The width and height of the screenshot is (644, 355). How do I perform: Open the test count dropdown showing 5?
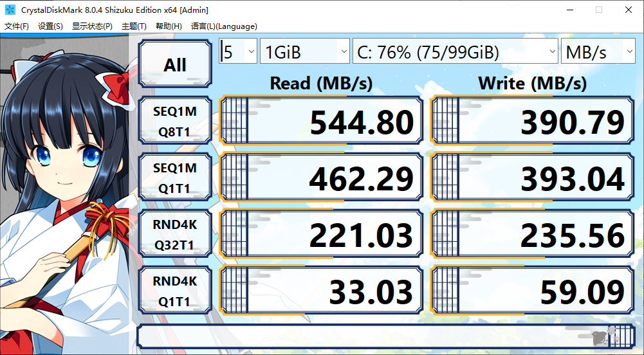tap(237, 52)
